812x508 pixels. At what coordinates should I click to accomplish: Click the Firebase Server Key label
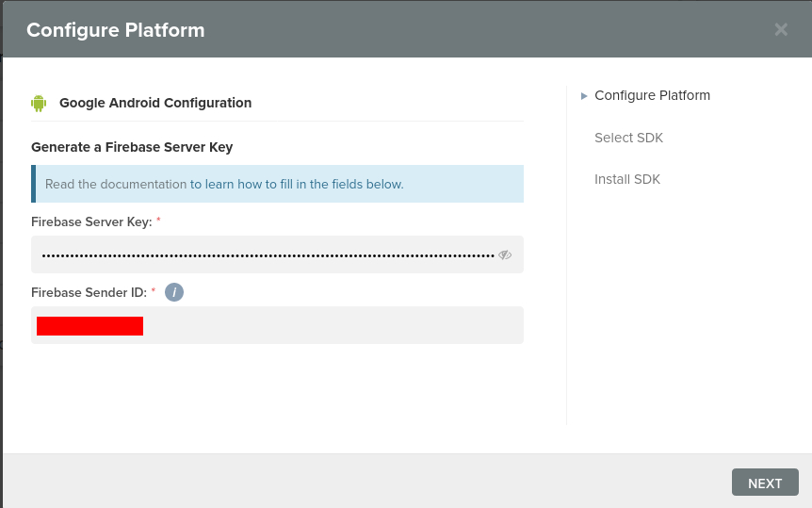[x=90, y=221]
